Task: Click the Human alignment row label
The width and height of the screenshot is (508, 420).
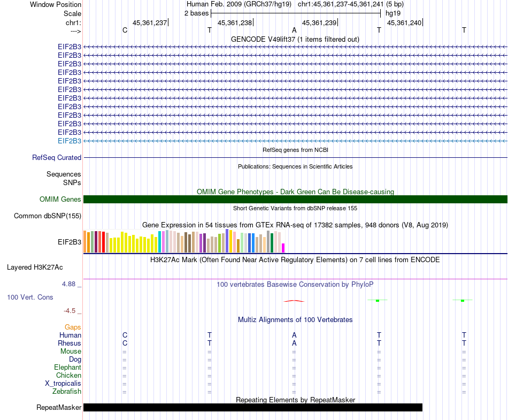Action: tap(70, 335)
